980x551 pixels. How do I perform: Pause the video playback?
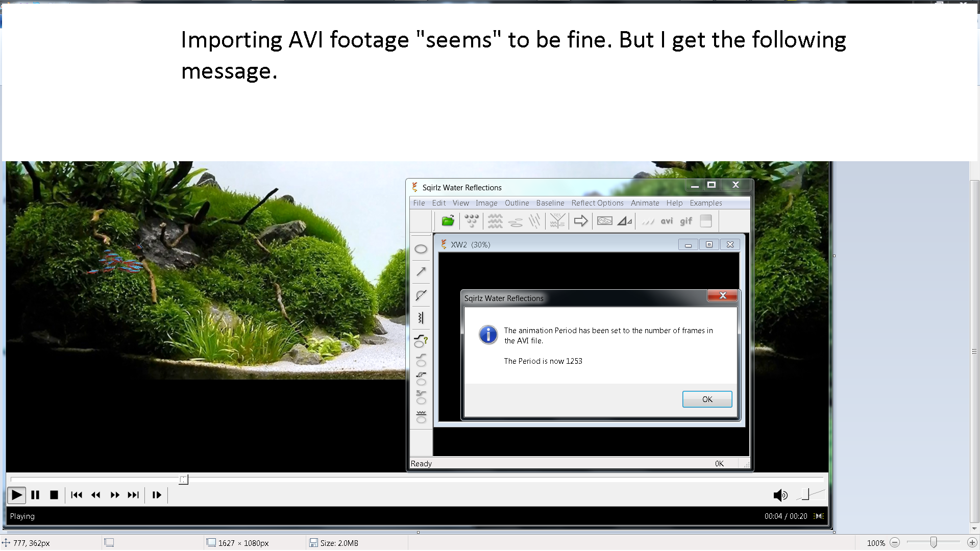35,495
